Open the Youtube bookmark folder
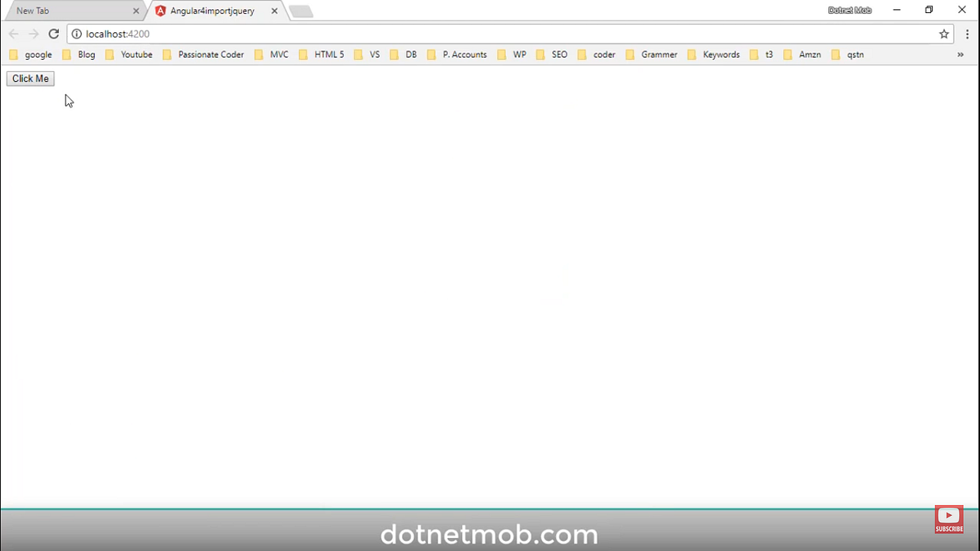980x551 pixels. point(136,54)
